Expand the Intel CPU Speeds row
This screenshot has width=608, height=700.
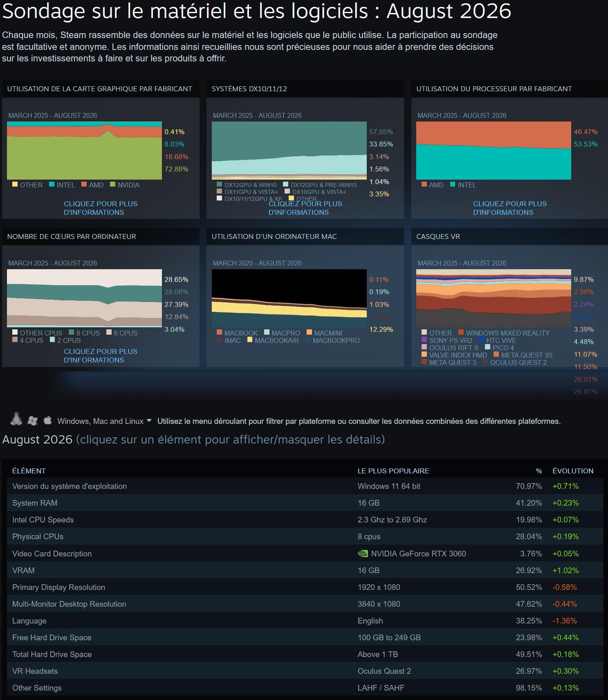click(x=305, y=520)
